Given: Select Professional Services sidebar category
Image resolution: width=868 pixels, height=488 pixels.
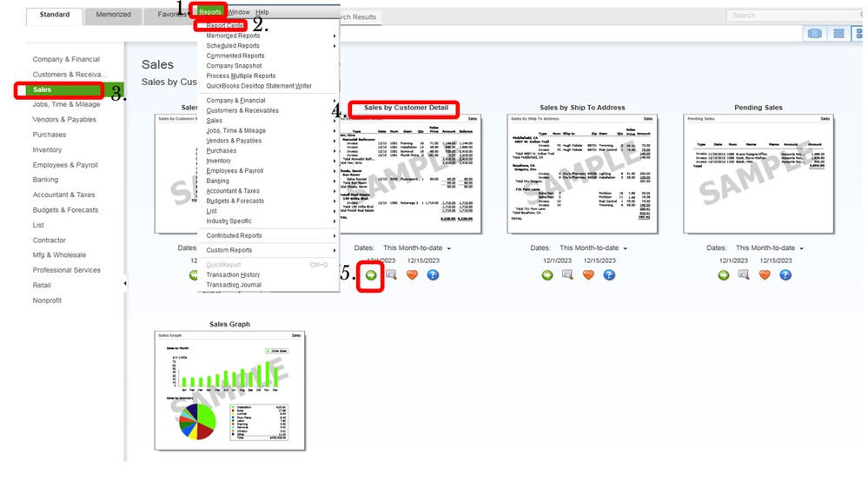Looking at the screenshot, I should pyautogui.click(x=66, y=270).
